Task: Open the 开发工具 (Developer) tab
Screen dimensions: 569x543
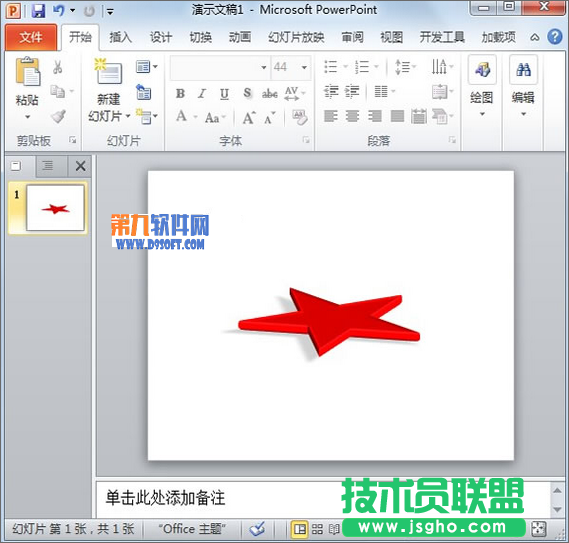Action: [x=442, y=37]
